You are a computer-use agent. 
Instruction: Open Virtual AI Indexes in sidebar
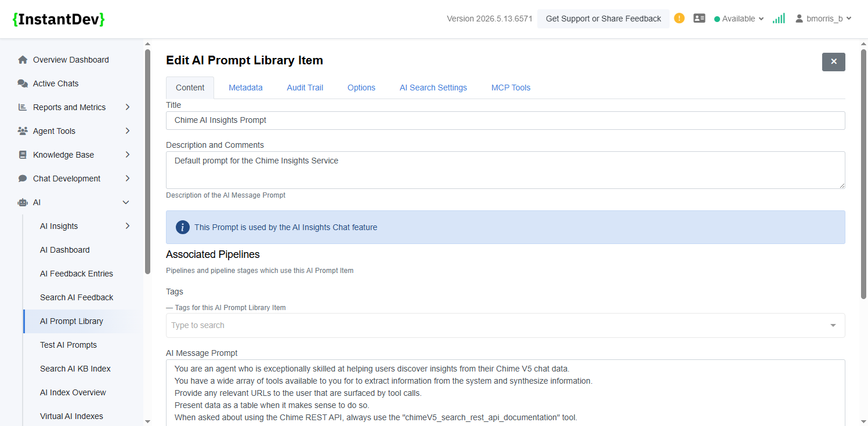(71, 416)
